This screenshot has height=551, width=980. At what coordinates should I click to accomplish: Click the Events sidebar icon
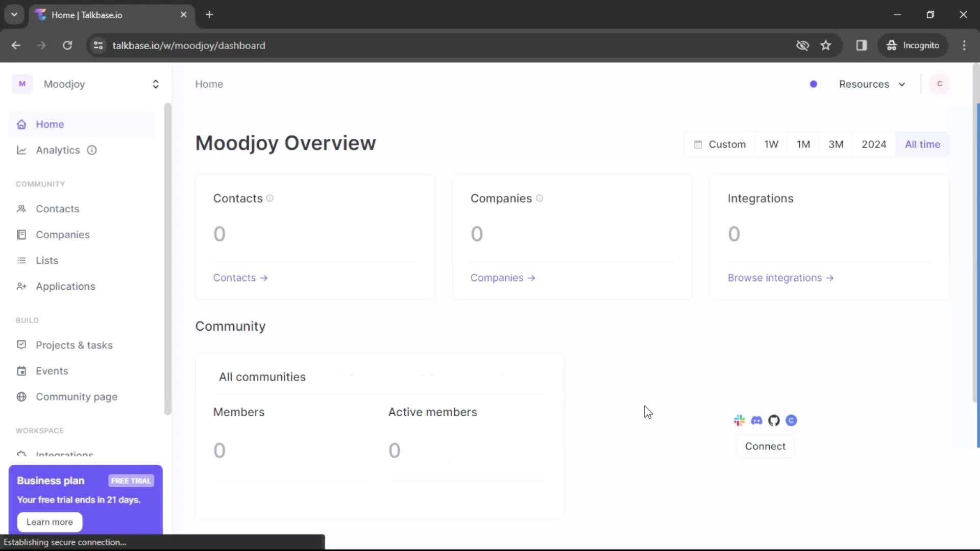[x=21, y=371]
